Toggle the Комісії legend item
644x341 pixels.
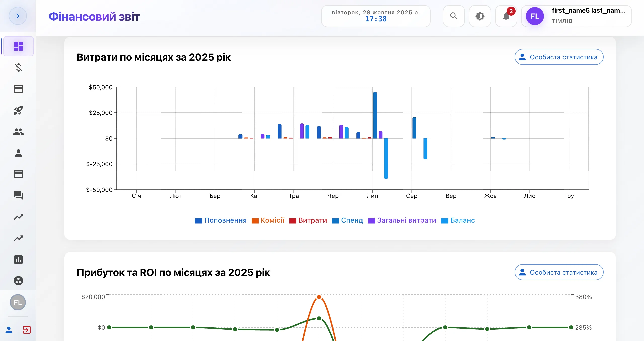[x=268, y=220]
